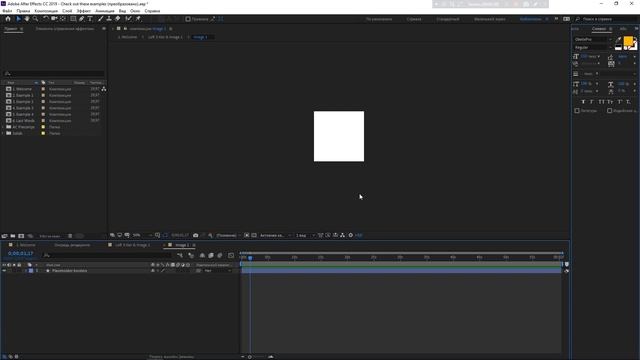This screenshot has width=640, height=360.
Task: Expand the Solids folder
Action: (x=3, y=133)
